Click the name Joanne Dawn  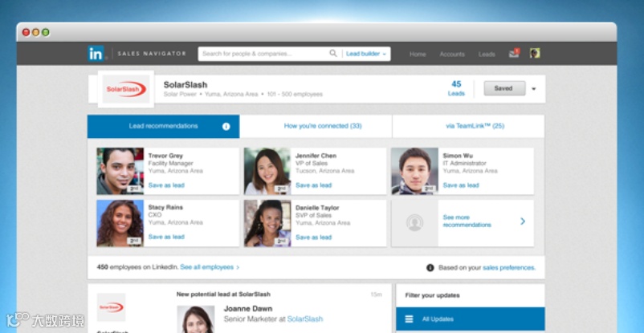[x=248, y=309]
